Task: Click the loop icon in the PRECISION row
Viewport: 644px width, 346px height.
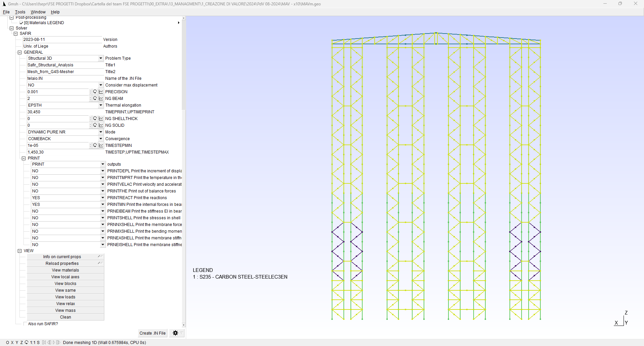Action: tap(95, 92)
